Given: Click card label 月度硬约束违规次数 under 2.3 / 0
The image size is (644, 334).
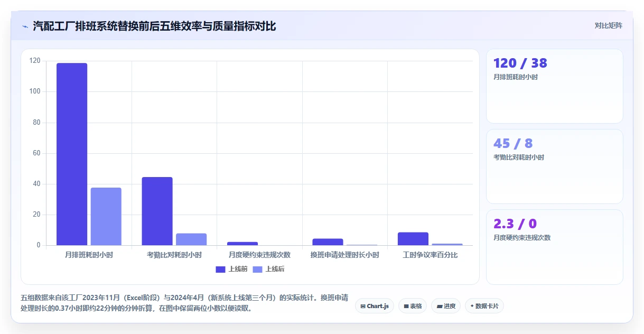Looking at the screenshot, I should (x=522, y=238).
